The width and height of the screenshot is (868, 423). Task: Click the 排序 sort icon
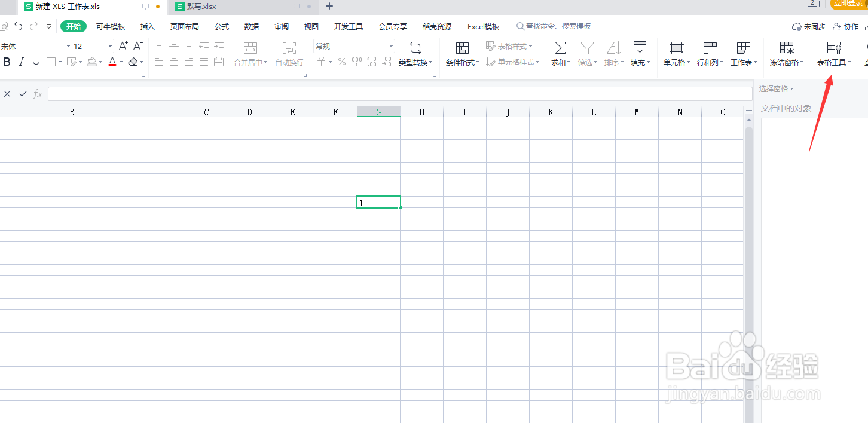click(613, 48)
